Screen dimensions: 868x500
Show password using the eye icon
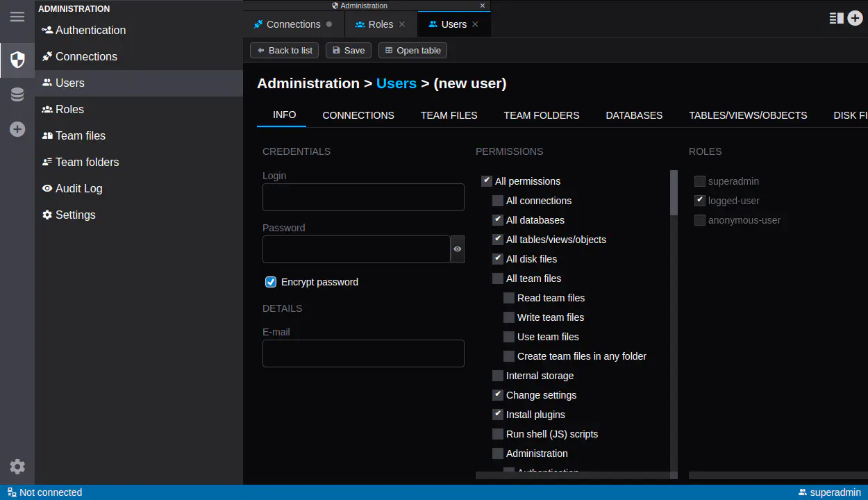click(458, 249)
